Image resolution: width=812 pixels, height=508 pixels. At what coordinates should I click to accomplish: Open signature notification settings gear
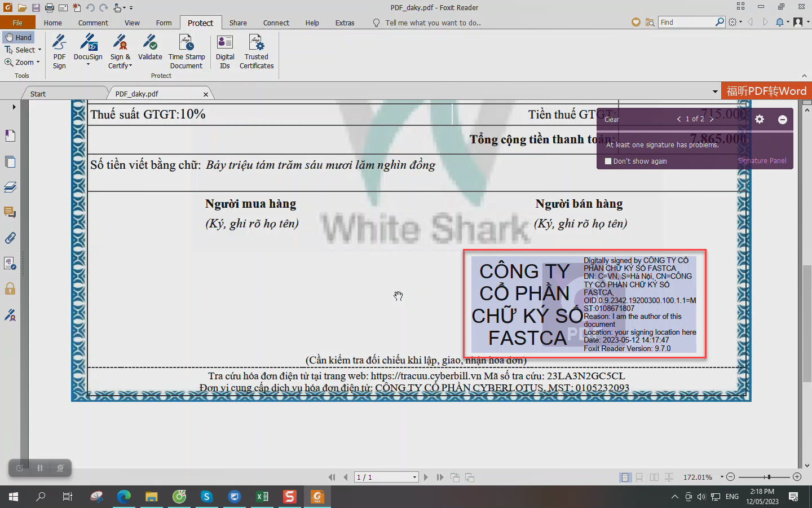tap(760, 119)
